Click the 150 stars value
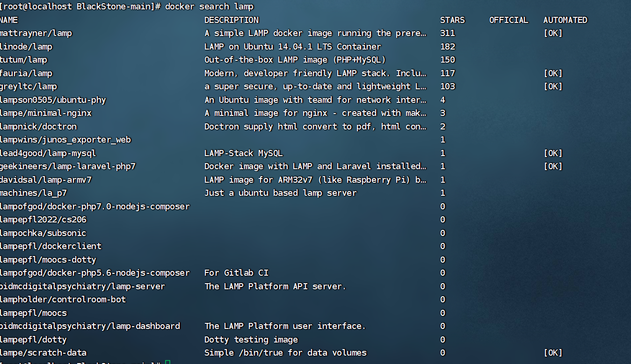Screen dimensions: 631x364 (x=448, y=60)
